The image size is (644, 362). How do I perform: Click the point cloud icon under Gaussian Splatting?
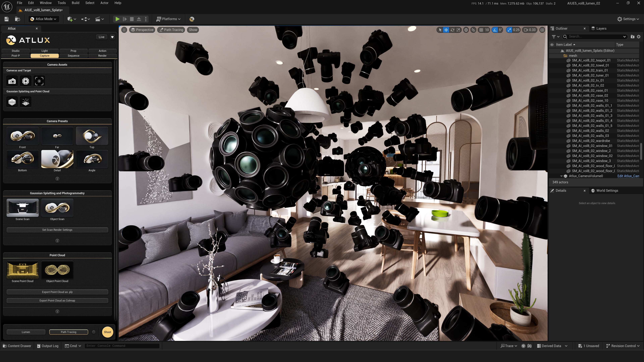25,102
